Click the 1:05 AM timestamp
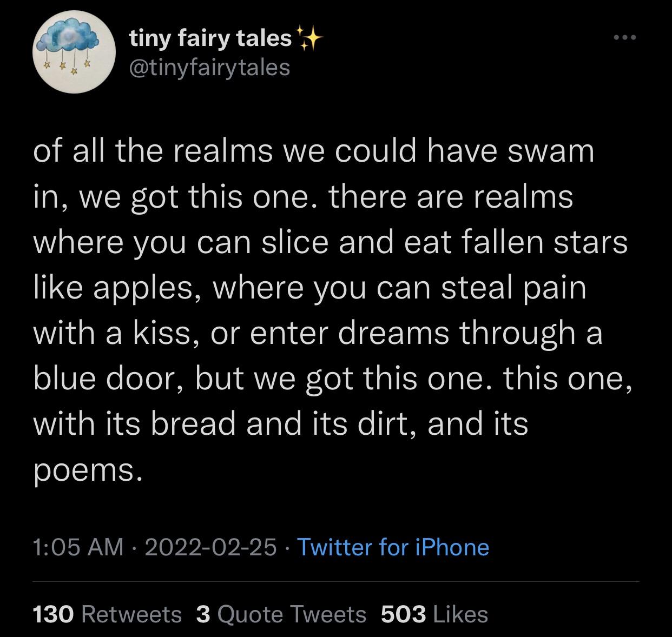The height and width of the screenshot is (637, 672). pos(78,547)
